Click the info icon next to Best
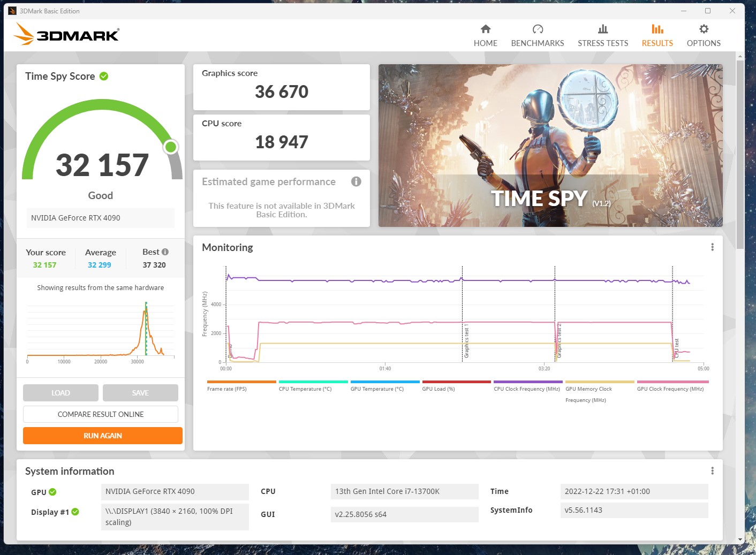Viewport: 756px width, 555px height. click(165, 252)
